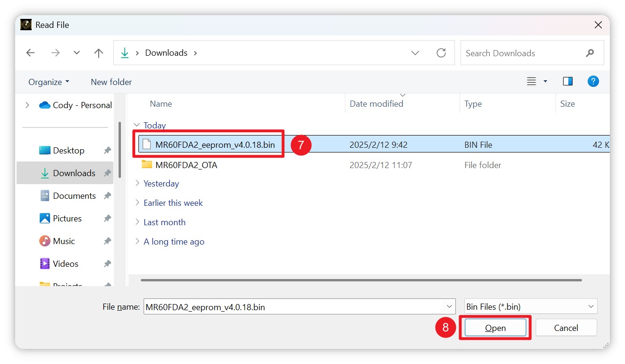Unpin Desktop via its pin icon
This screenshot has height=364, width=625.
tap(107, 150)
